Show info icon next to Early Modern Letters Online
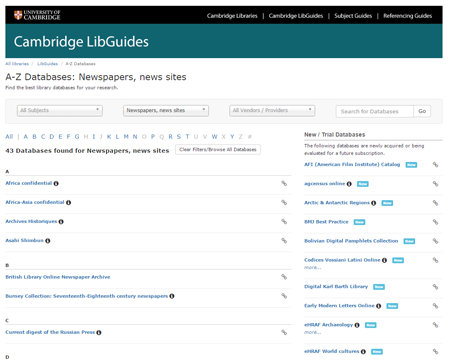 pos(379,306)
